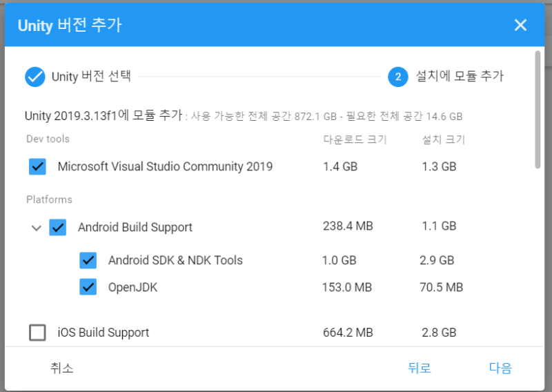Screen dimensions: 552x392
Task: Click the Android Build Support label
Action: pyautogui.click(x=135, y=228)
